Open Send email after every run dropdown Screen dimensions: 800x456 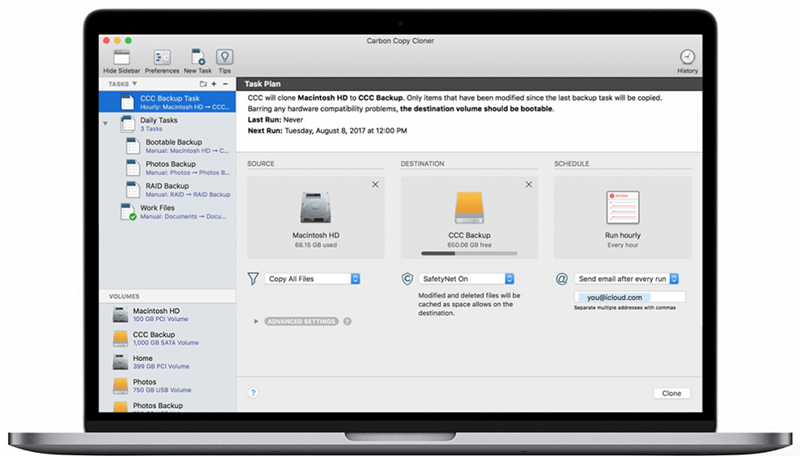(627, 278)
